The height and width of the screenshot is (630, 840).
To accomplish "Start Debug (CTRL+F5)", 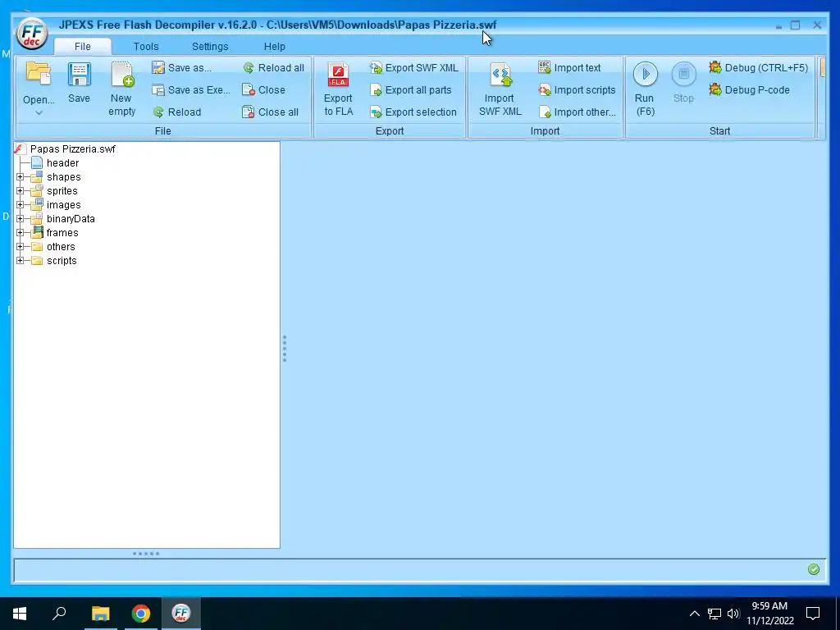I will 758,67.
